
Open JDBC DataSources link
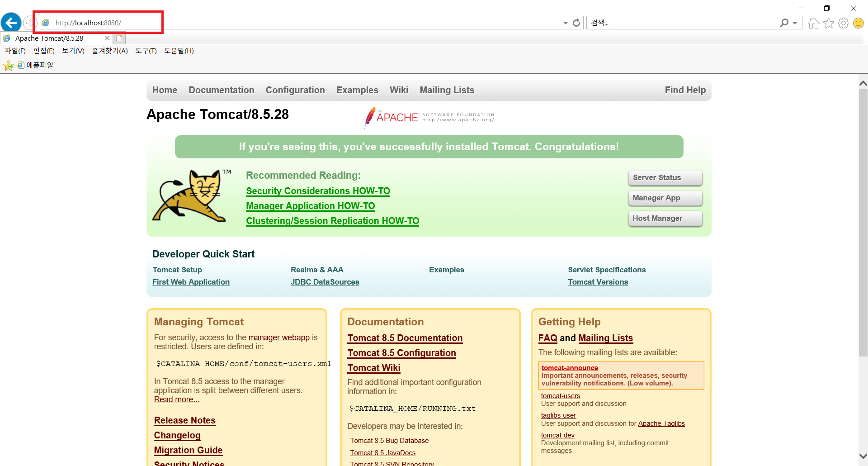pos(325,282)
